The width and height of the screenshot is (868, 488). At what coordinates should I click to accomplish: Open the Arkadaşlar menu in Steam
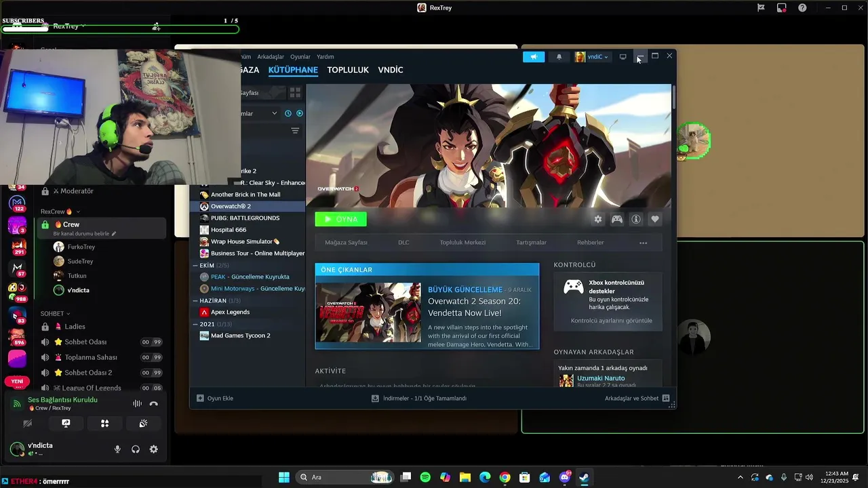coord(271,57)
